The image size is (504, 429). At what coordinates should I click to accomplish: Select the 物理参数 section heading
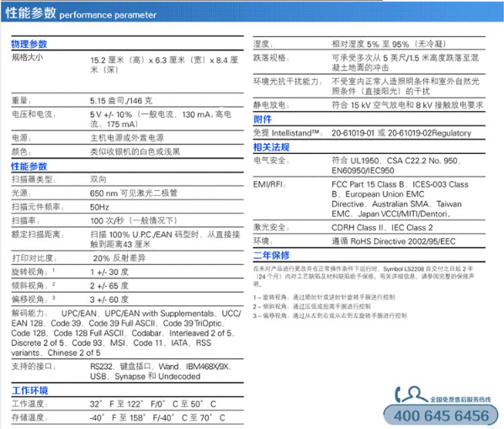coord(29,44)
